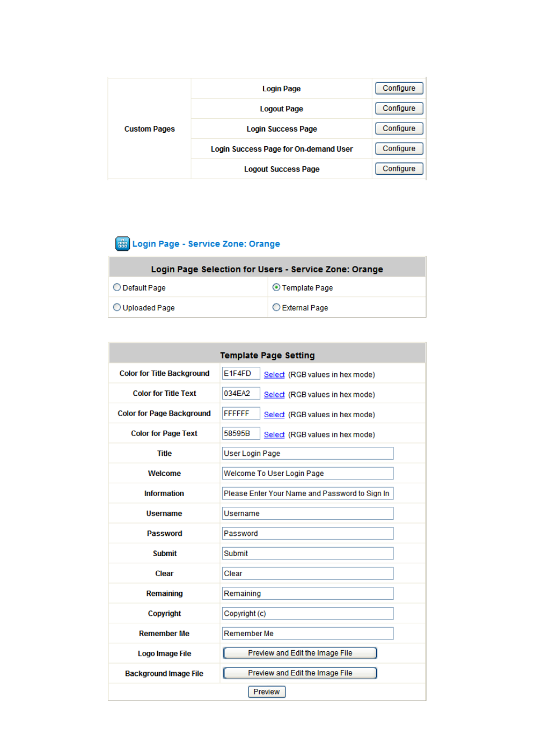Screen dimensions: 534x756
Task: Configure the Login Page
Action: [399, 88]
